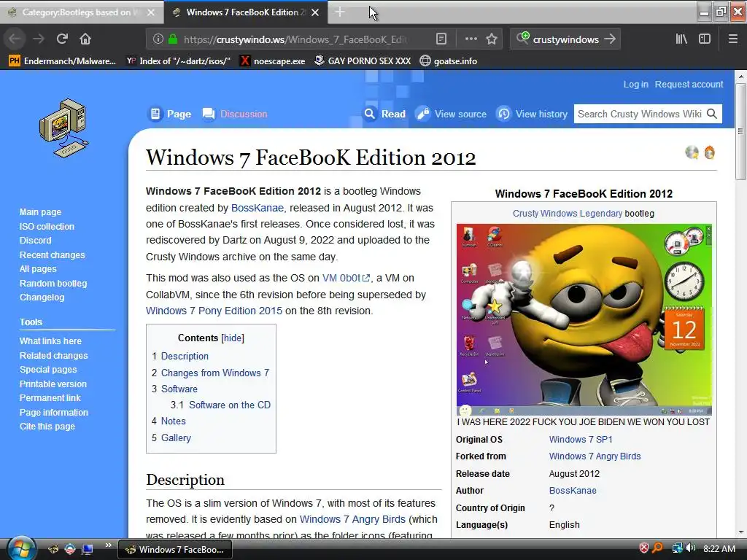Jump to Software on the CD subsection
Image resolution: width=747 pixels, height=560 pixels.
coord(230,405)
